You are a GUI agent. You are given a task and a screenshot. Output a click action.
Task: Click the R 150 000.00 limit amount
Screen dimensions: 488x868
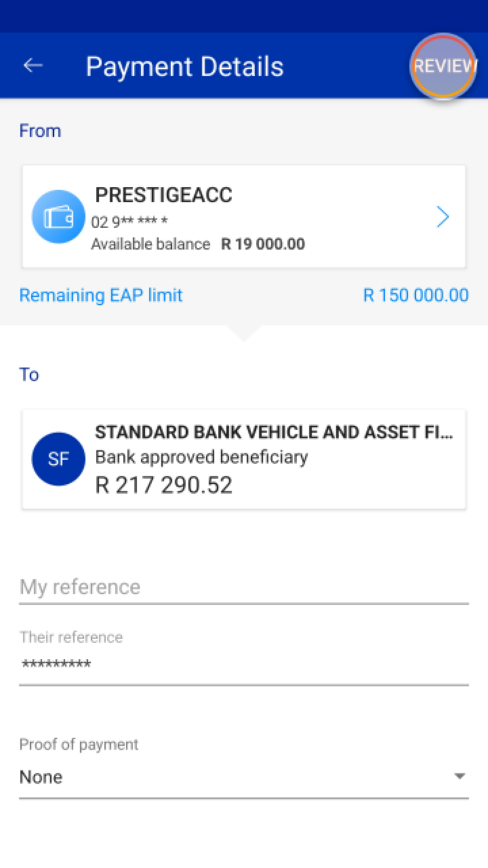click(415, 295)
